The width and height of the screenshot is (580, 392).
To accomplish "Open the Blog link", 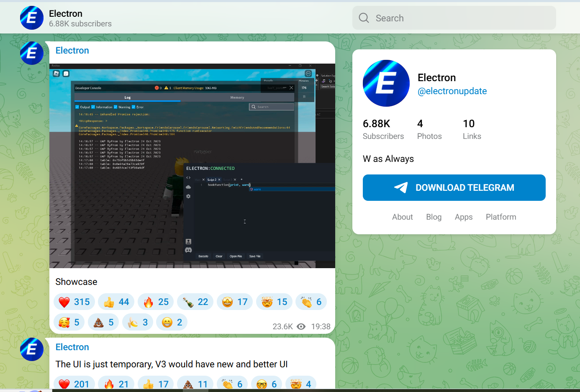I will 434,217.
